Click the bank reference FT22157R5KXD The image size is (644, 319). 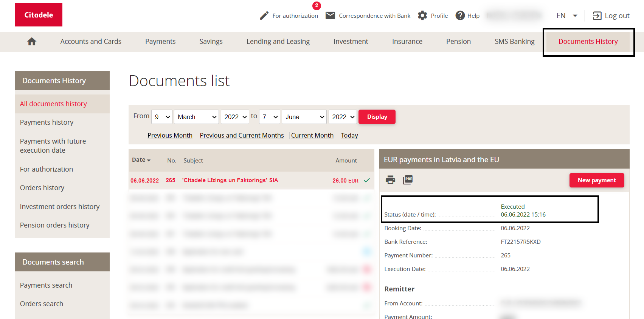[521, 242]
